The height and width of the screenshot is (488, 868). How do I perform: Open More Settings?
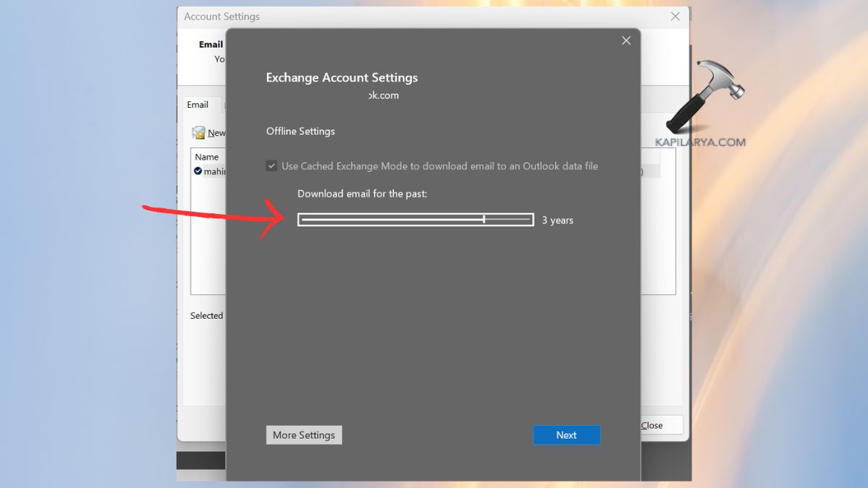tap(304, 435)
